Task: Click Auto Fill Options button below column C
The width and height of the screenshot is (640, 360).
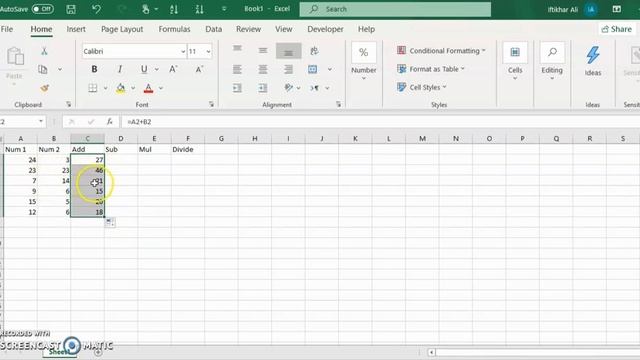Action: click(x=110, y=222)
